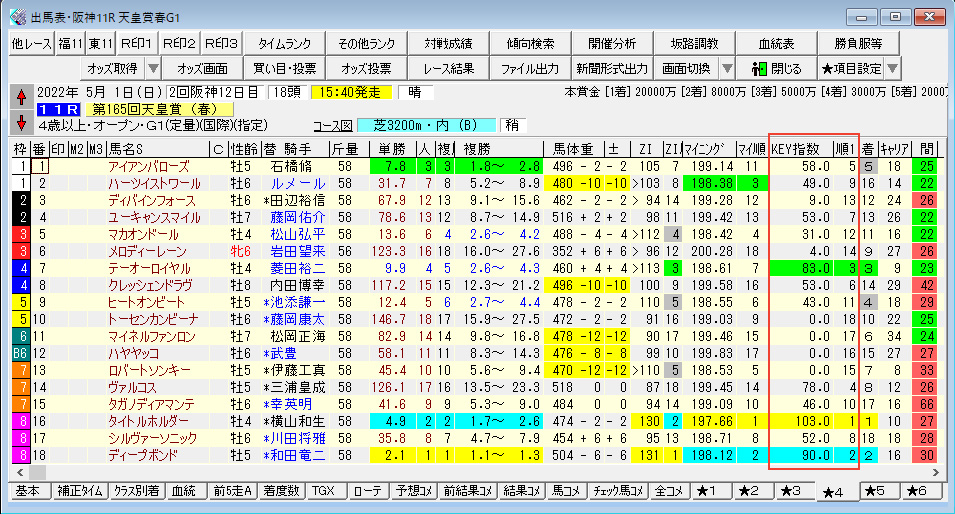Open 血統表 view
Screen dimensions: 955x514
click(776, 44)
